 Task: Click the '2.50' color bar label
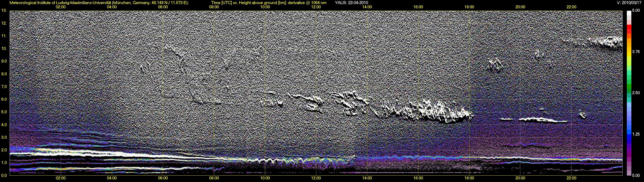[636, 93]
